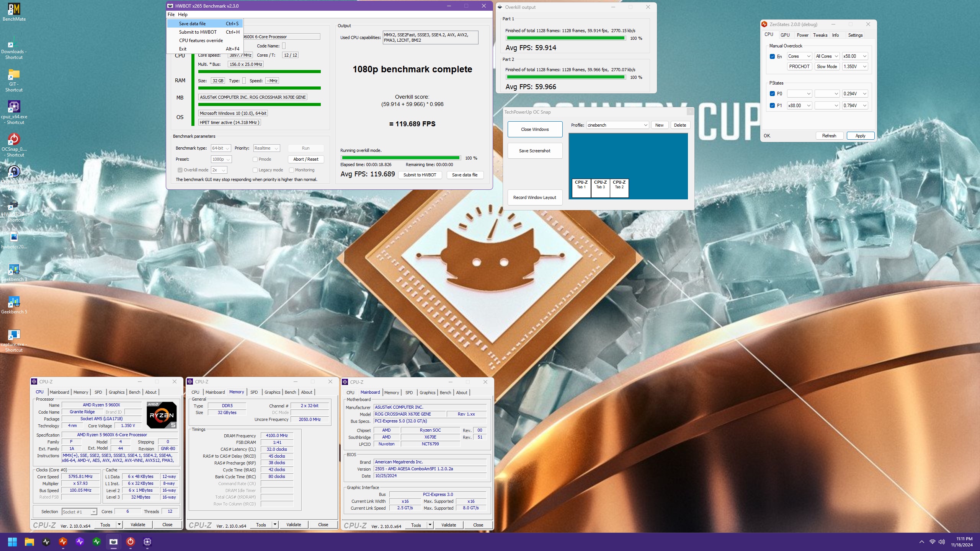Click purple pulse monitor taskbar icon
Screen dimensions: 980x551
(80, 542)
